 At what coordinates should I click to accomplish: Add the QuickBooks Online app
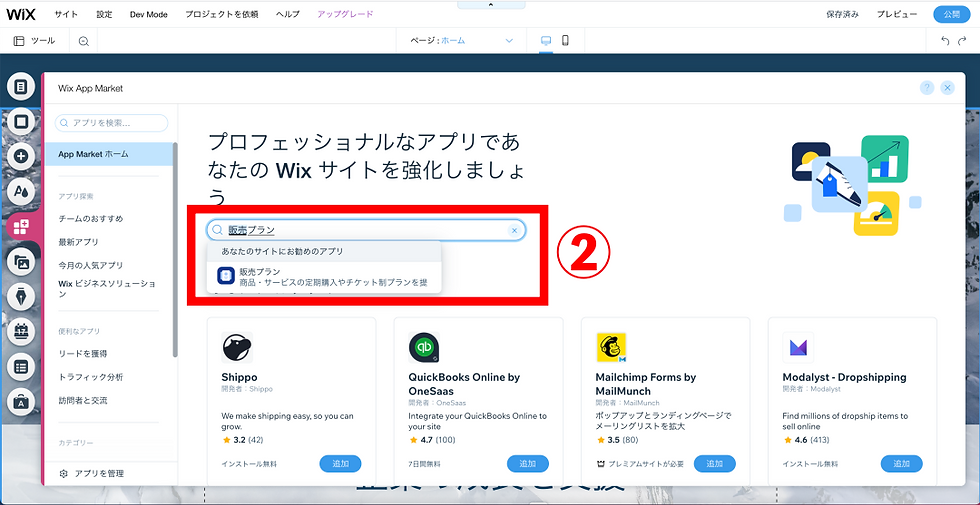tap(528, 464)
